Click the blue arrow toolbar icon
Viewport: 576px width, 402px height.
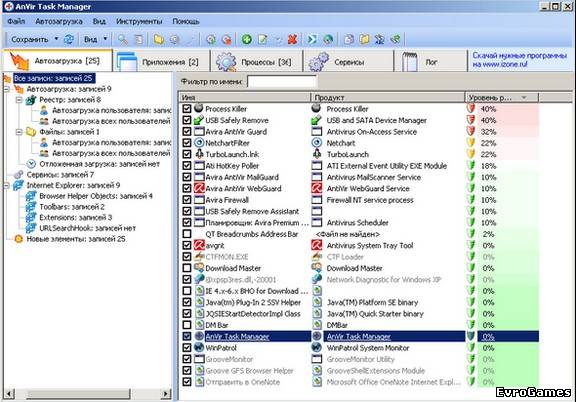point(312,39)
